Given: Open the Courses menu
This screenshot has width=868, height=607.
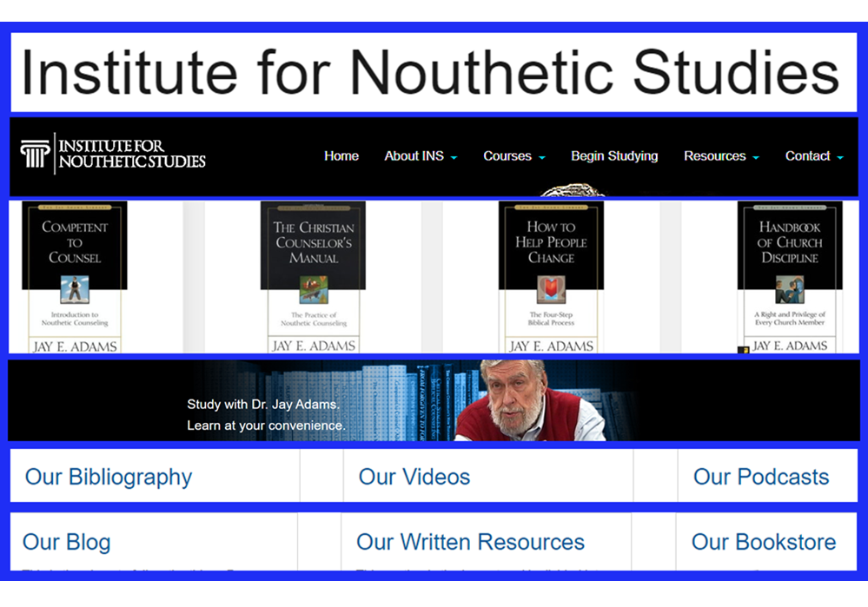Looking at the screenshot, I should 507,156.
